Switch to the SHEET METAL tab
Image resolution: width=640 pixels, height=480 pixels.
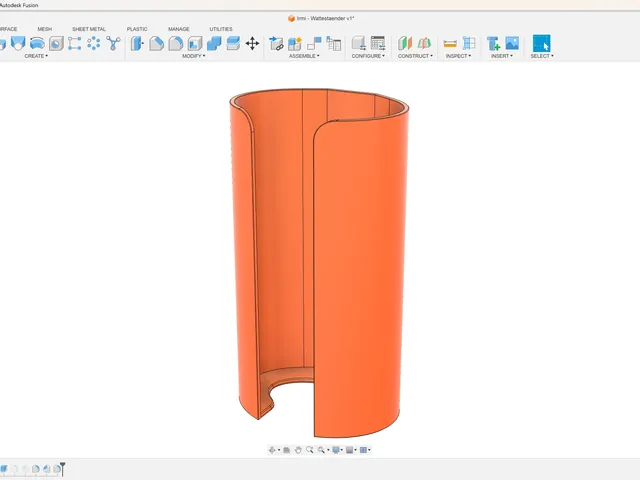[89, 29]
